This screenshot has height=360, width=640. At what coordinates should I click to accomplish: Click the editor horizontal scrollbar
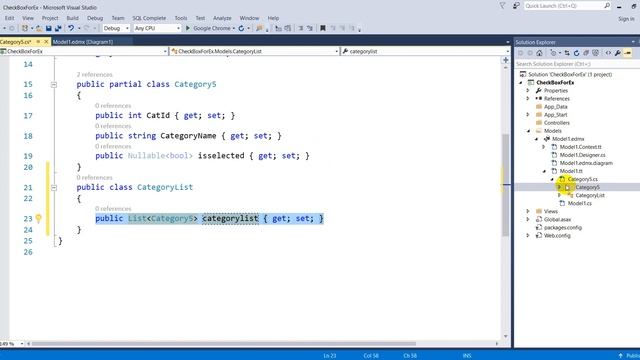coord(224,344)
